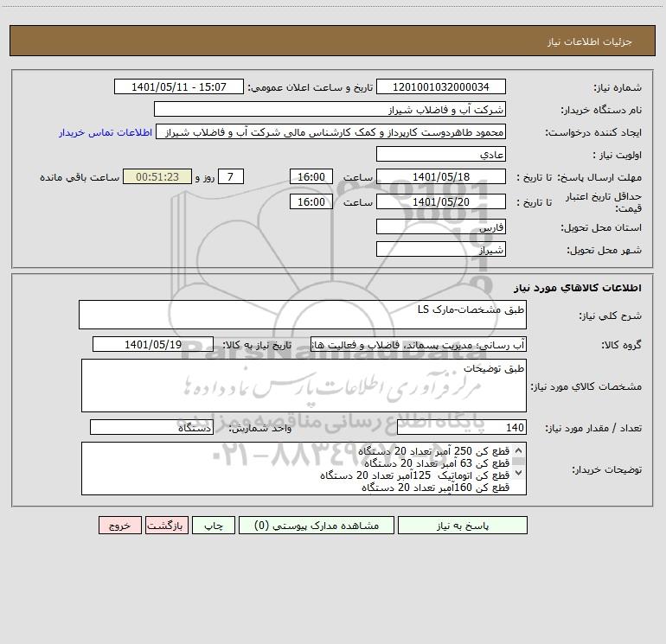Image resolution: width=666 pixels, height=644 pixels.
Task: Click label 'شماره نیاز:'
Action: pos(618,88)
